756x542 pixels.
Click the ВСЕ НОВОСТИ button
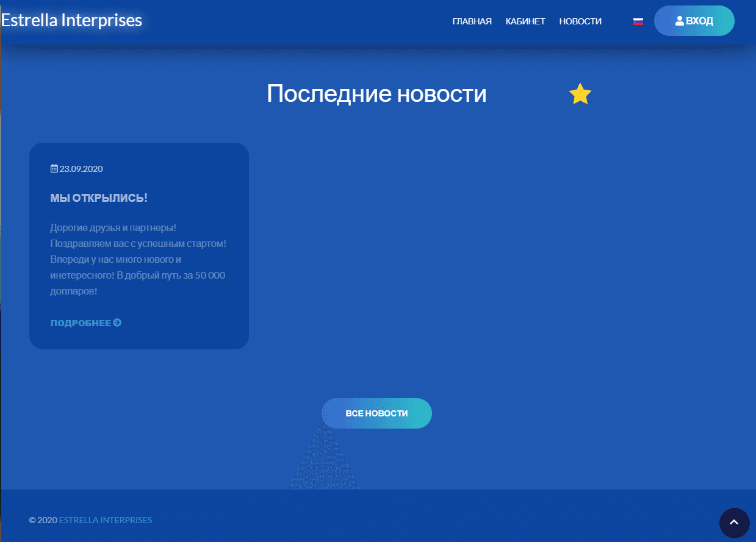[x=376, y=413]
